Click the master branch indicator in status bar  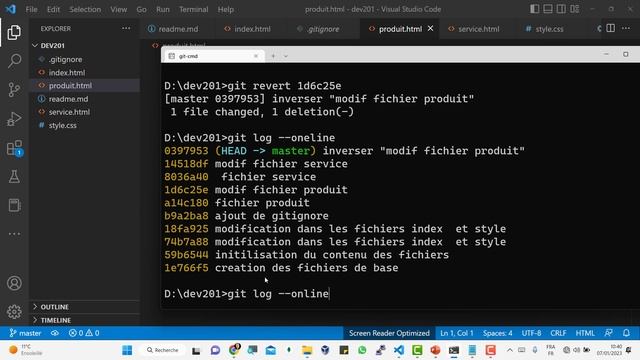[25, 333]
